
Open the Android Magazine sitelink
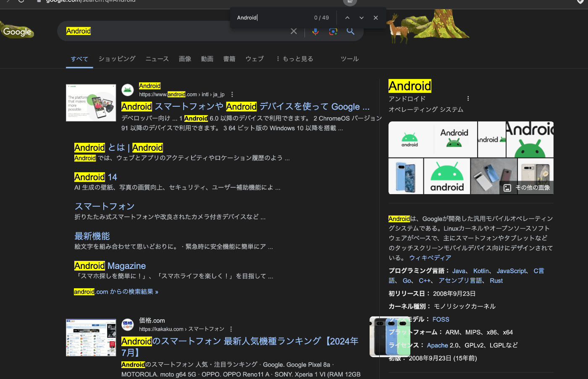pos(110,266)
